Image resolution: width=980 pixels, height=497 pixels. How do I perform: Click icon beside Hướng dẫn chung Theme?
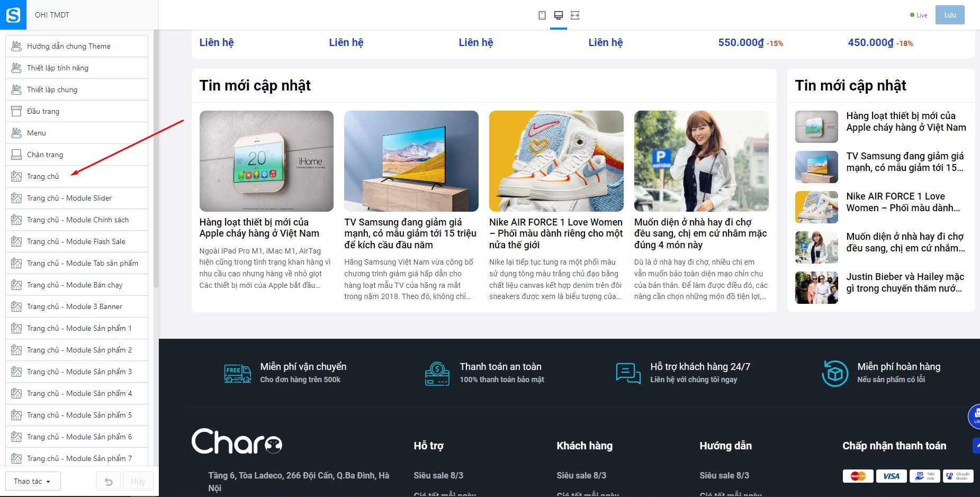point(16,46)
